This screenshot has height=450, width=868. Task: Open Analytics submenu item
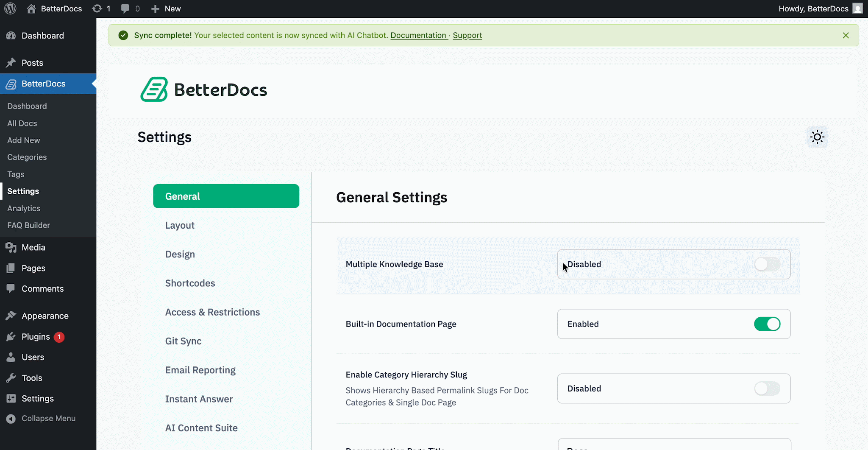click(24, 208)
